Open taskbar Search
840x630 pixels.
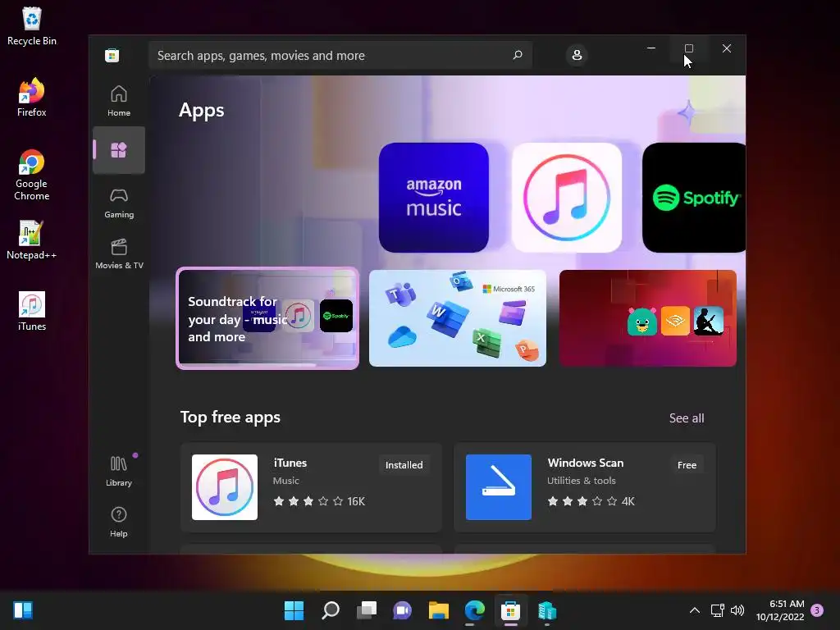(x=330, y=610)
